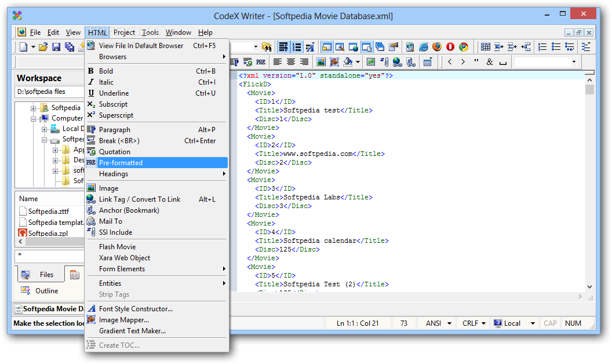Align text left toolbar icon

278,62
